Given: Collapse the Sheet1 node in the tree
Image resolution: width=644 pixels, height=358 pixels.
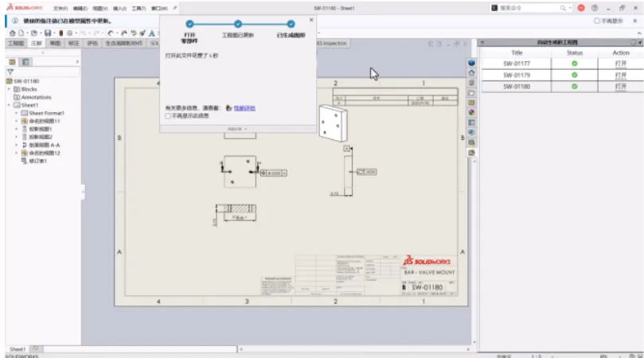Looking at the screenshot, I should pos(10,105).
